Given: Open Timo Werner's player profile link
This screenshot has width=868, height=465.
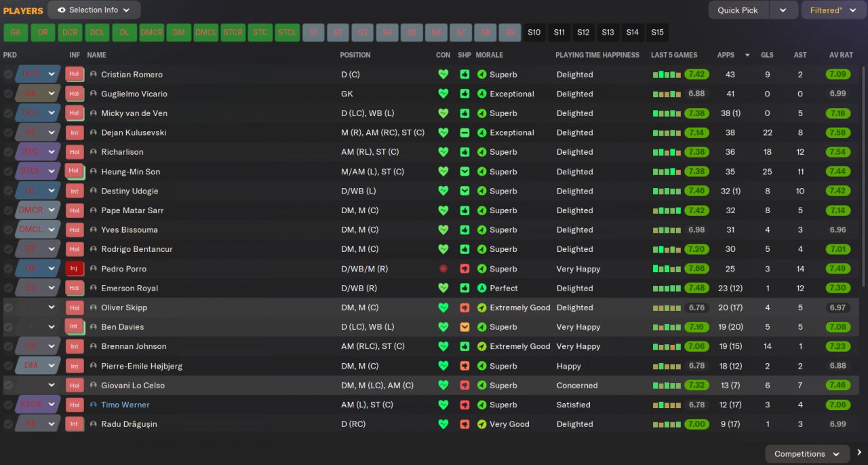Looking at the screenshot, I should tap(125, 405).
